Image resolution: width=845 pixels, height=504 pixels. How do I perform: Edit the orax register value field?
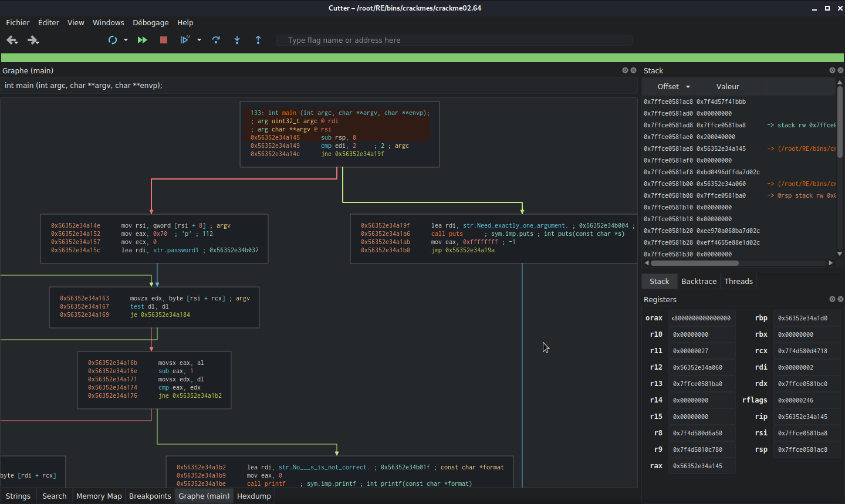pyautogui.click(x=701, y=318)
